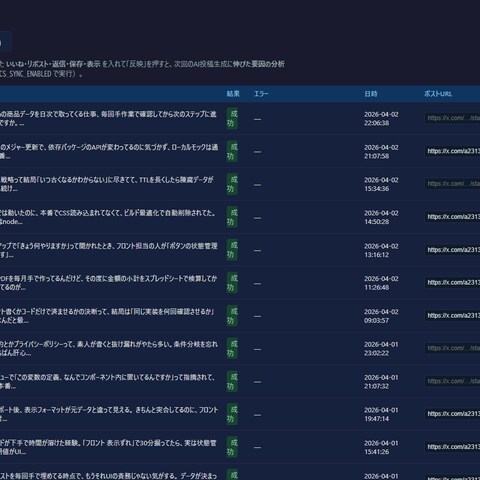Click error dash in the 14:50:28 row

257,218
